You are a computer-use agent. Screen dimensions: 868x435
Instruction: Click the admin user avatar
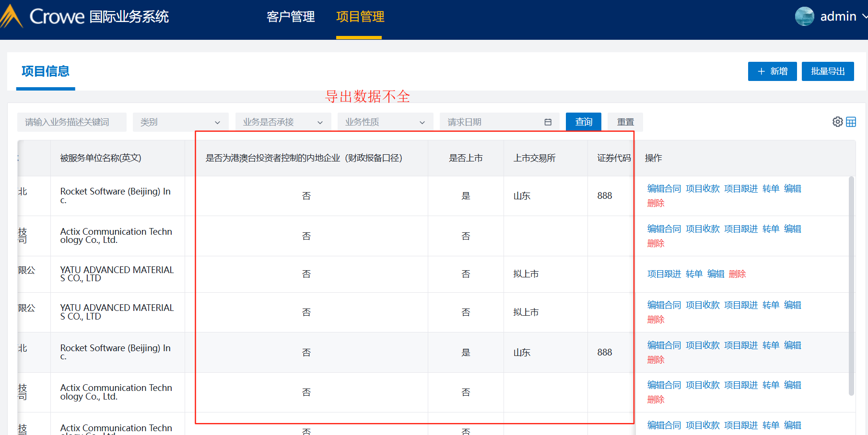click(x=804, y=16)
